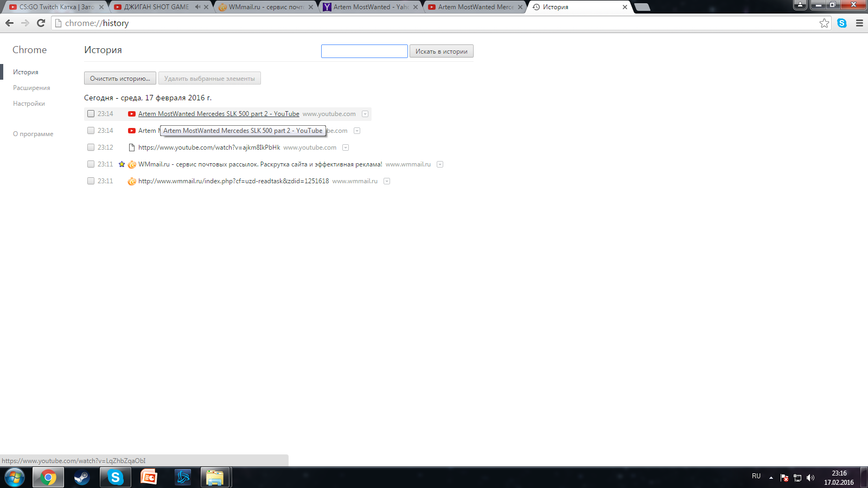
Task: Open the dropdown for the WMmail.ru сервис entry
Action: pos(440,164)
